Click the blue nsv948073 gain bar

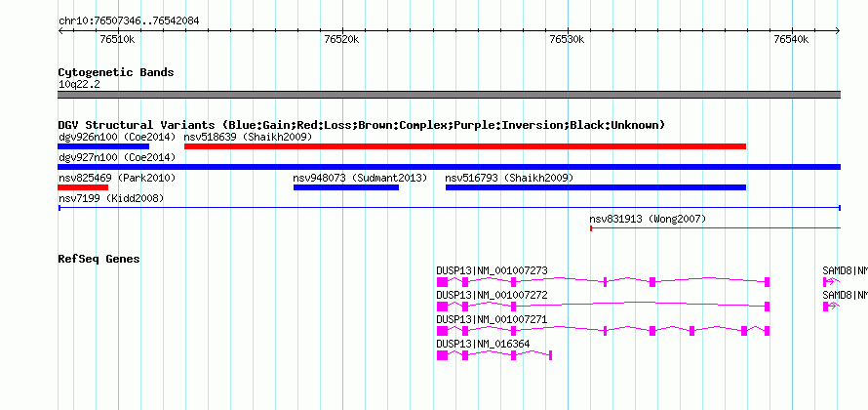coord(346,187)
